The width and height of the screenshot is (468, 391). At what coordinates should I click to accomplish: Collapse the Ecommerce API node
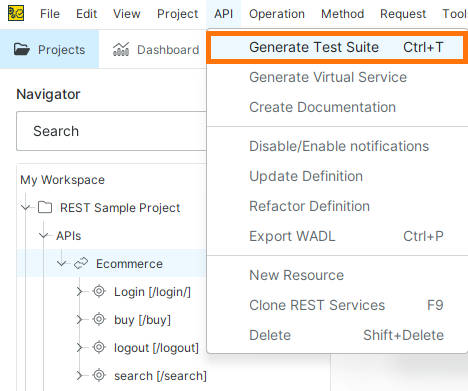click(61, 263)
